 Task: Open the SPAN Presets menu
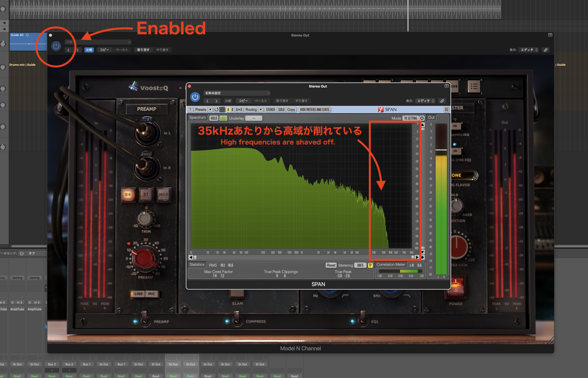pos(201,110)
